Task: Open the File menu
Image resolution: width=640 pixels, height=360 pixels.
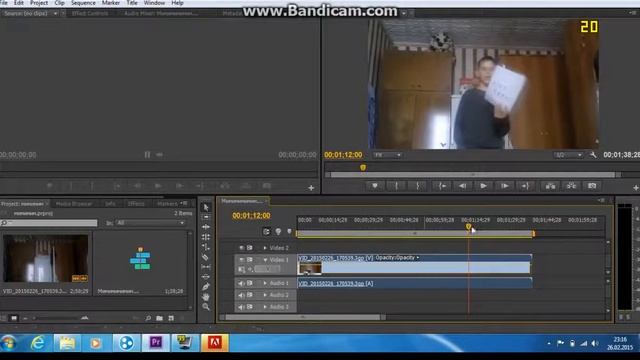Action: tap(4, 3)
